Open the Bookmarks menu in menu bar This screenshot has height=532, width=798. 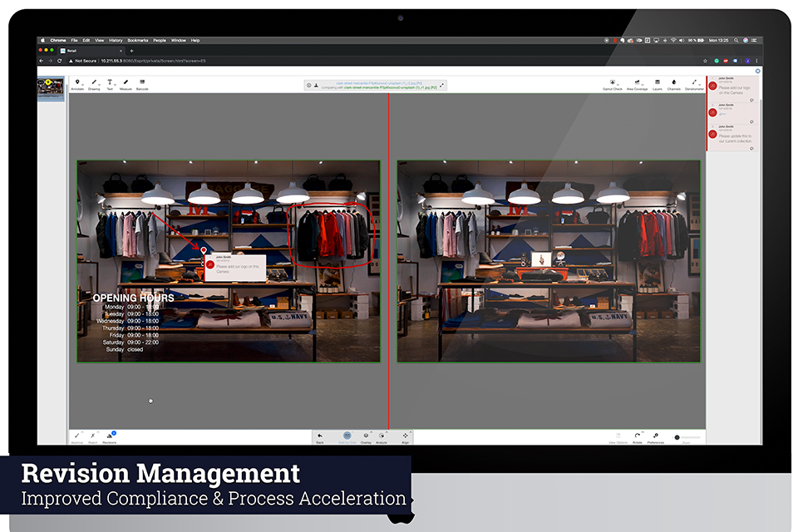(137, 40)
